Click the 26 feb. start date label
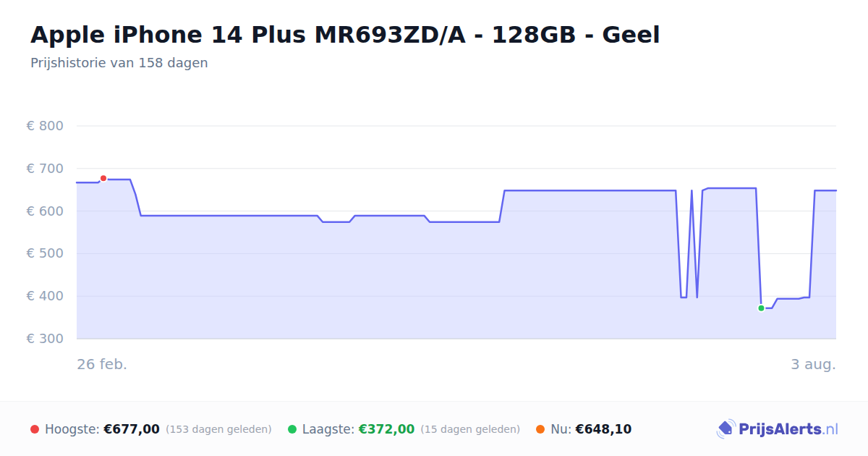The height and width of the screenshot is (456, 868). [102, 364]
